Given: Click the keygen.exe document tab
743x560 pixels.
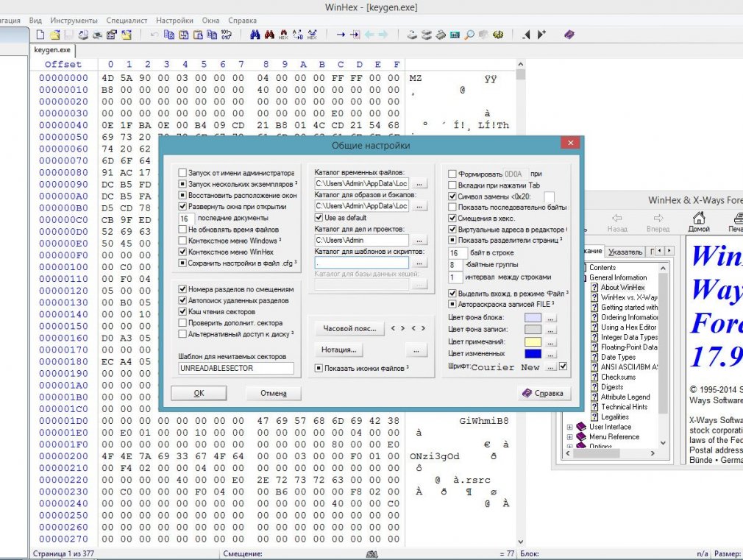Looking at the screenshot, I should pyautogui.click(x=52, y=50).
